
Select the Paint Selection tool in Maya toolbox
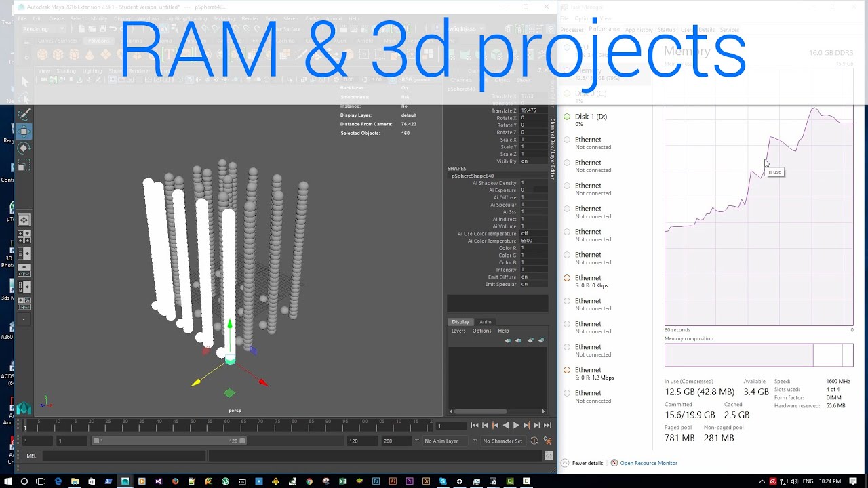pos(23,115)
